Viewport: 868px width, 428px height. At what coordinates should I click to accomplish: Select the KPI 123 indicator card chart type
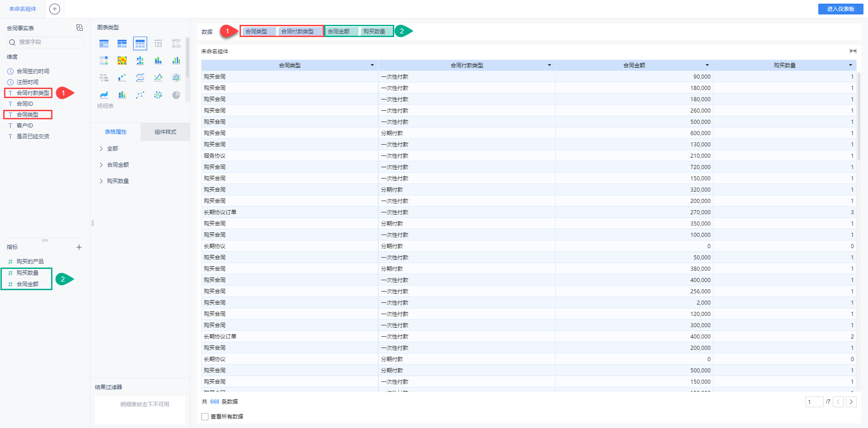pos(158,44)
